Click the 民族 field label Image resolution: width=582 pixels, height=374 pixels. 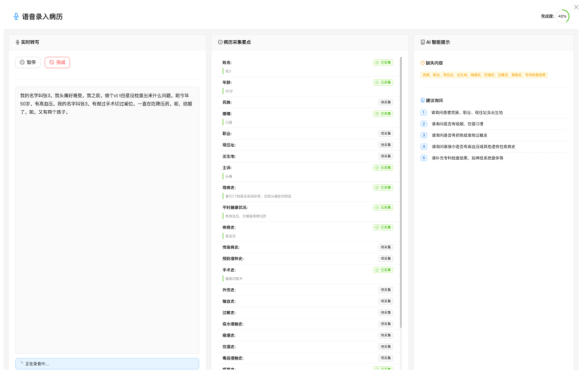coord(227,102)
